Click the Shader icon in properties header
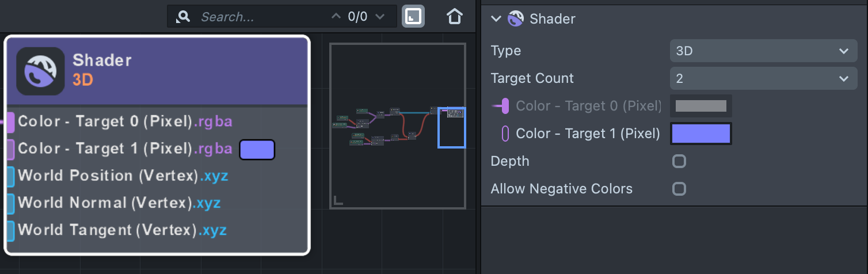 (515, 19)
